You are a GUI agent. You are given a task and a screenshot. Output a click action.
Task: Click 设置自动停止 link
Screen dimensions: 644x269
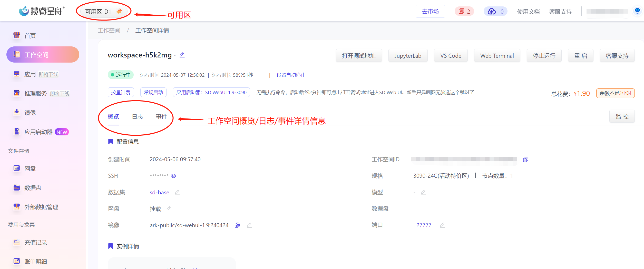(x=291, y=75)
